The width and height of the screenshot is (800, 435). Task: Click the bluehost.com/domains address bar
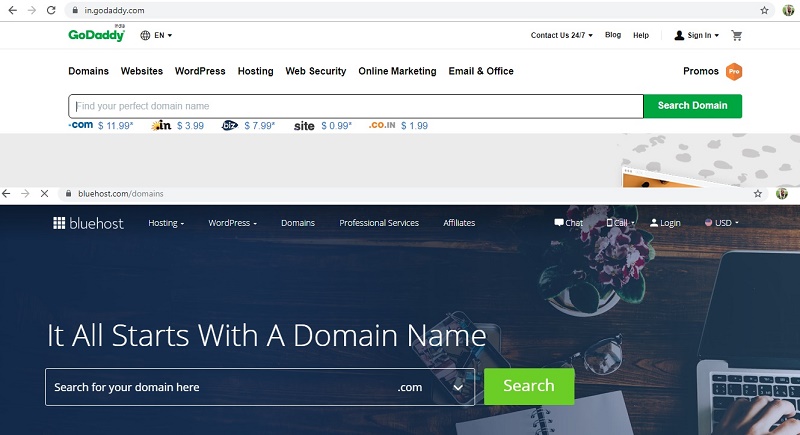point(413,194)
